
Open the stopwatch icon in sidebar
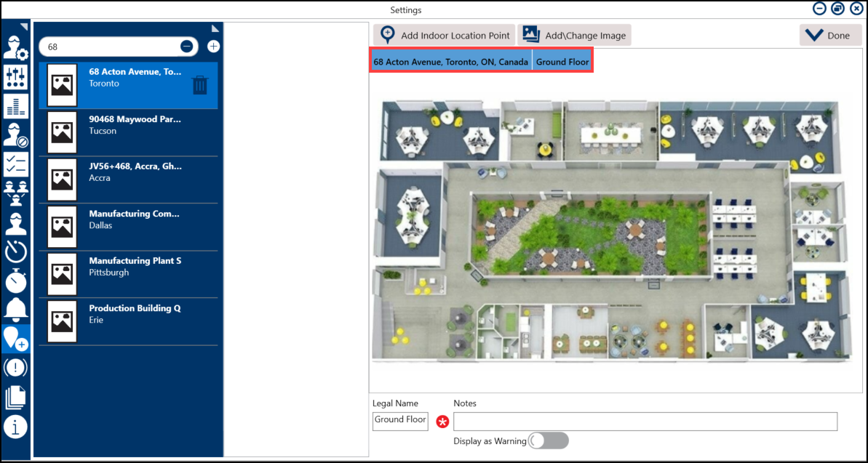click(x=15, y=281)
